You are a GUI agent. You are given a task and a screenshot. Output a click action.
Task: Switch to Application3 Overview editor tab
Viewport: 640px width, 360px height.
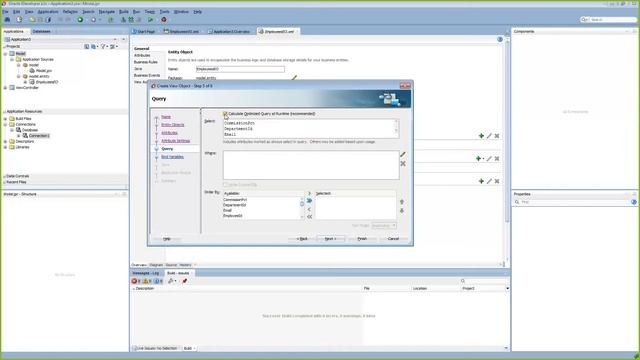pos(229,31)
